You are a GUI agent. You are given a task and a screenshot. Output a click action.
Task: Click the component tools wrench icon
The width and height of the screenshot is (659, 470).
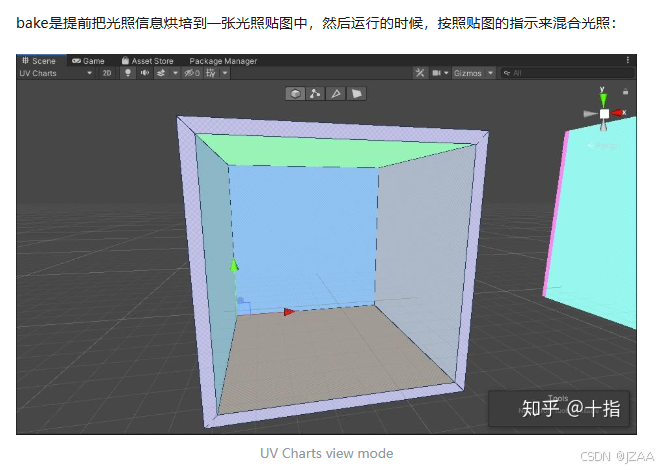[x=419, y=73]
